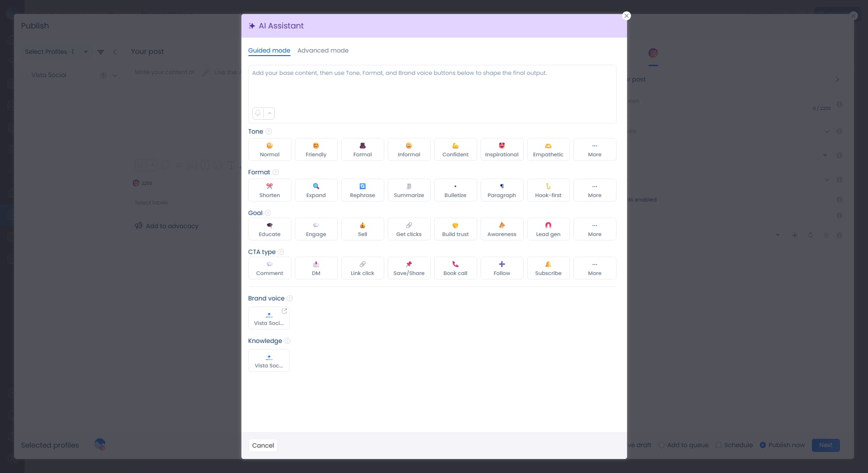Switch to Advanced mode tab
The height and width of the screenshot is (473, 868).
[x=323, y=50]
